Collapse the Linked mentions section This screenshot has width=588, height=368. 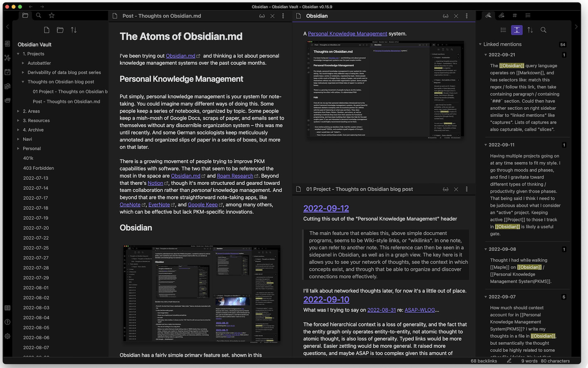click(x=480, y=44)
